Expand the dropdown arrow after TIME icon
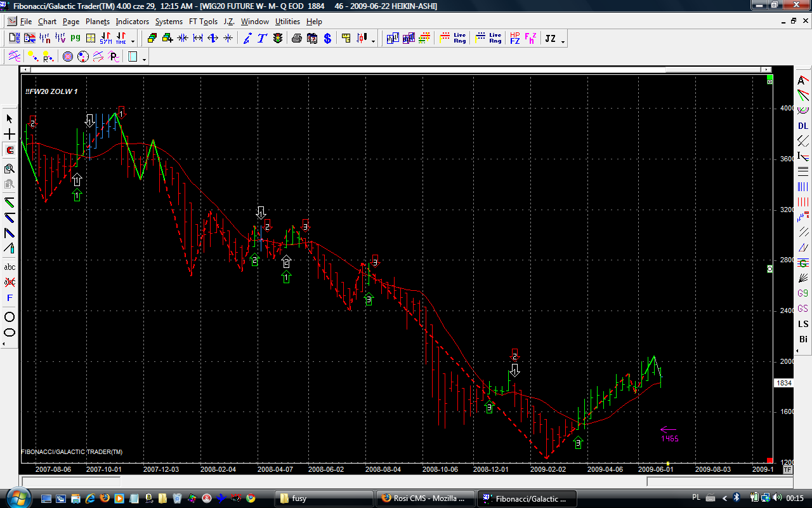This screenshot has width=812, height=508. click(133, 41)
